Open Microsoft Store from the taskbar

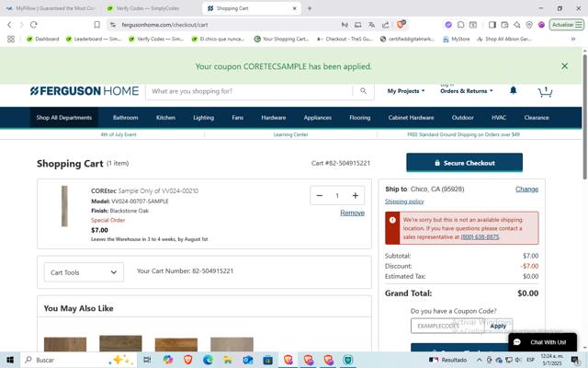click(x=267, y=360)
